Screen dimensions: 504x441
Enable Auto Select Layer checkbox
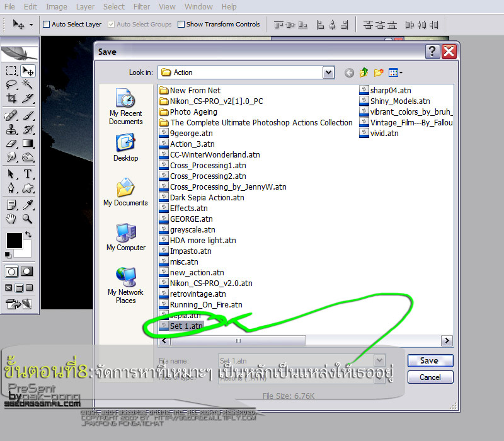tap(46, 24)
